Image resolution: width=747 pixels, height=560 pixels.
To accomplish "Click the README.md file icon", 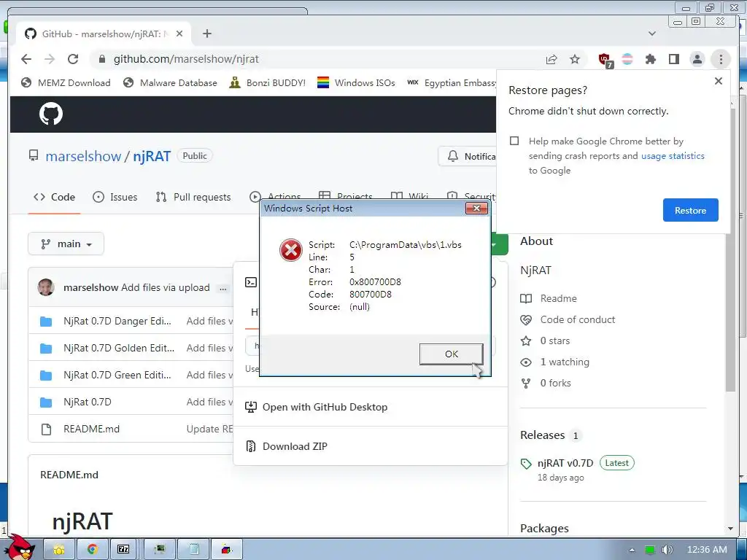I will point(46,429).
